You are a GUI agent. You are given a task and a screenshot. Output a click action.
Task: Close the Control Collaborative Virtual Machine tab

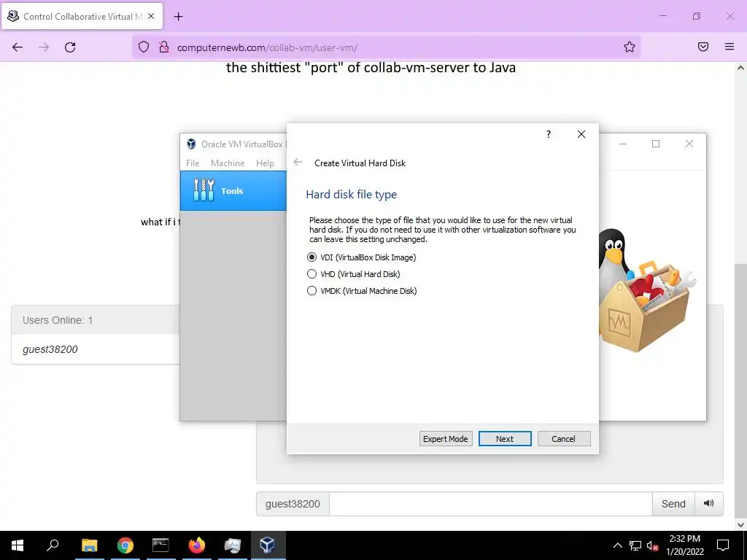[x=151, y=16]
